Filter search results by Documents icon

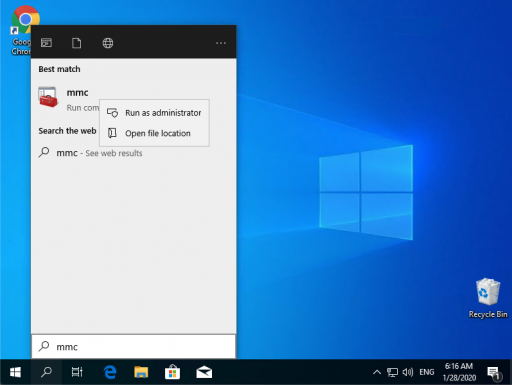point(77,43)
